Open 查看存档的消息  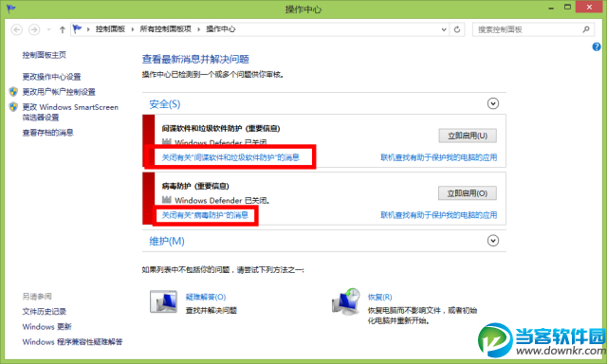coord(48,133)
